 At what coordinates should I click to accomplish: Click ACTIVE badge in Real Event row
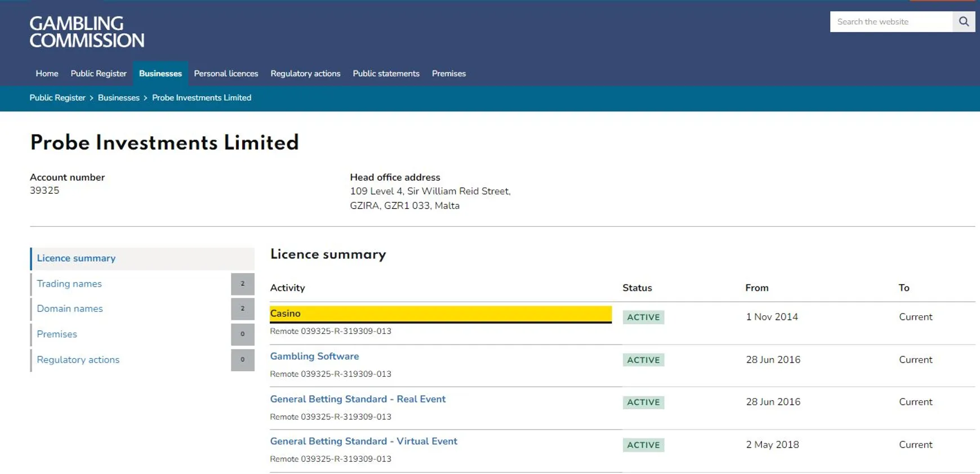coord(643,402)
